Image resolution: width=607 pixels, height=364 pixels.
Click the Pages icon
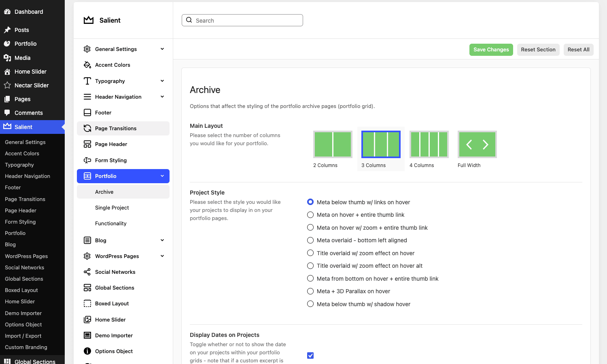(x=7, y=99)
